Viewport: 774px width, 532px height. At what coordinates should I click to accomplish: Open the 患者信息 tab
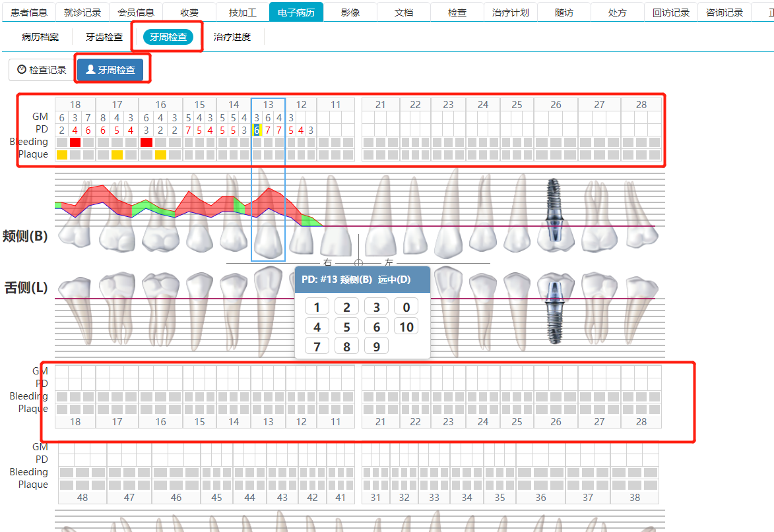pyautogui.click(x=29, y=13)
